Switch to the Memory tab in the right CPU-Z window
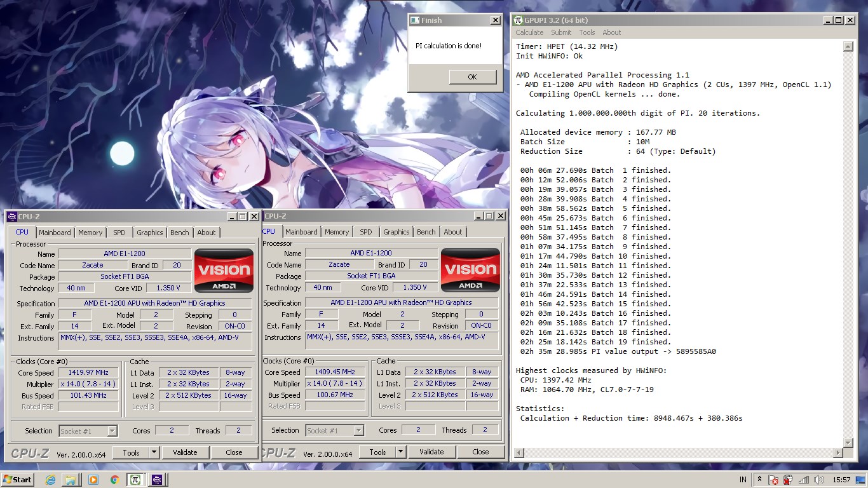 point(337,232)
